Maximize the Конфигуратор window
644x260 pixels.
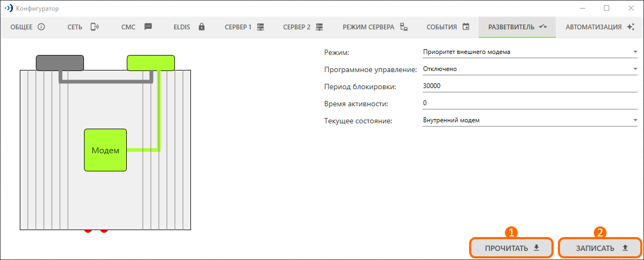pos(607,8)
